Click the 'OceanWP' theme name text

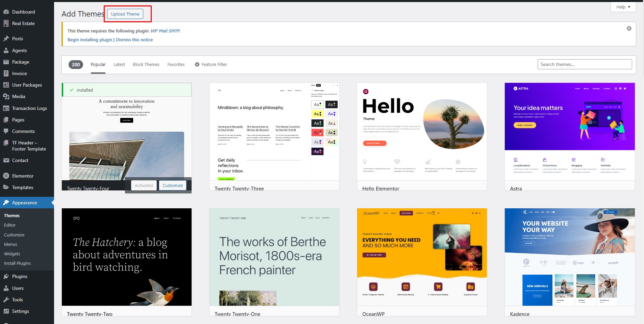tap(373, 314)
